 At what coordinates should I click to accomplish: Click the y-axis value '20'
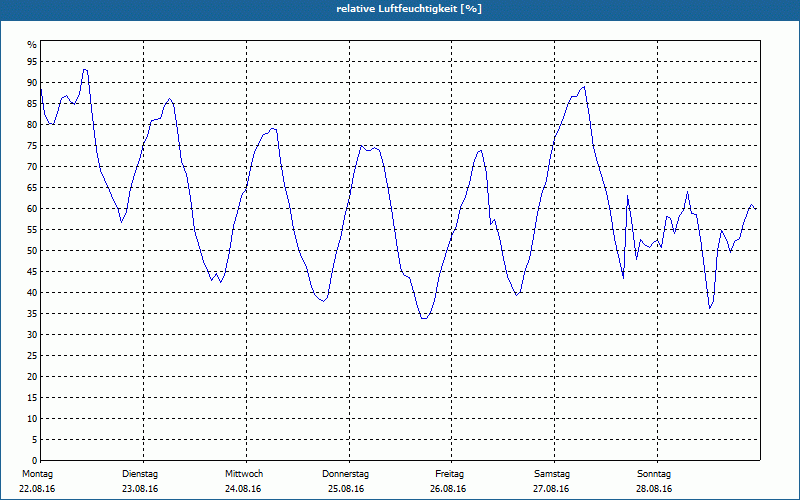pos(32,377)
